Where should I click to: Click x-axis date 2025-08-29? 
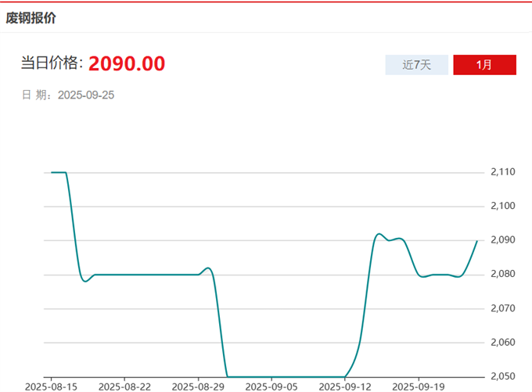pos(197,387)
